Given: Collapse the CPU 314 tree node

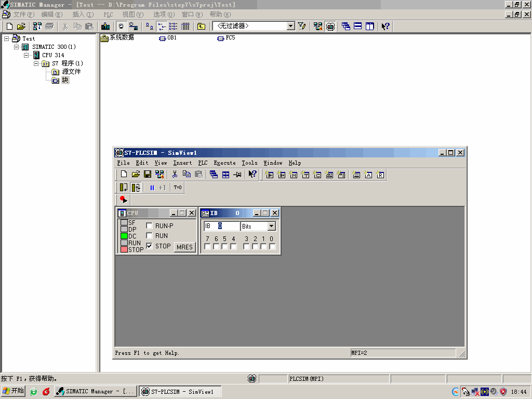Looking at the screenshot, I should pos(26,55).
